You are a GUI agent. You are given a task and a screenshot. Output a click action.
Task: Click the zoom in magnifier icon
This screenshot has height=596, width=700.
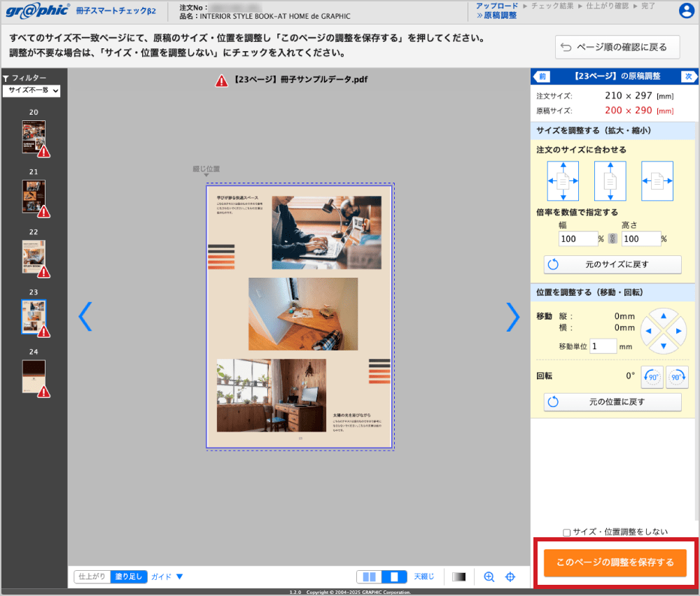(x=489, y=577)
